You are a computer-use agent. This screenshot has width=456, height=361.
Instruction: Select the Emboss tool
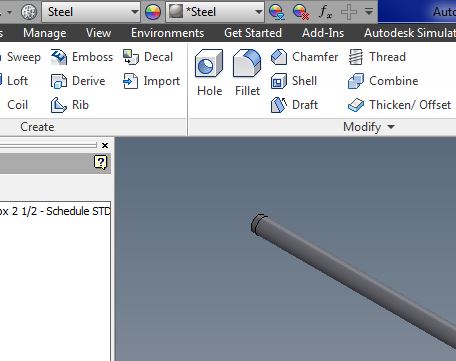coord(82,57)
